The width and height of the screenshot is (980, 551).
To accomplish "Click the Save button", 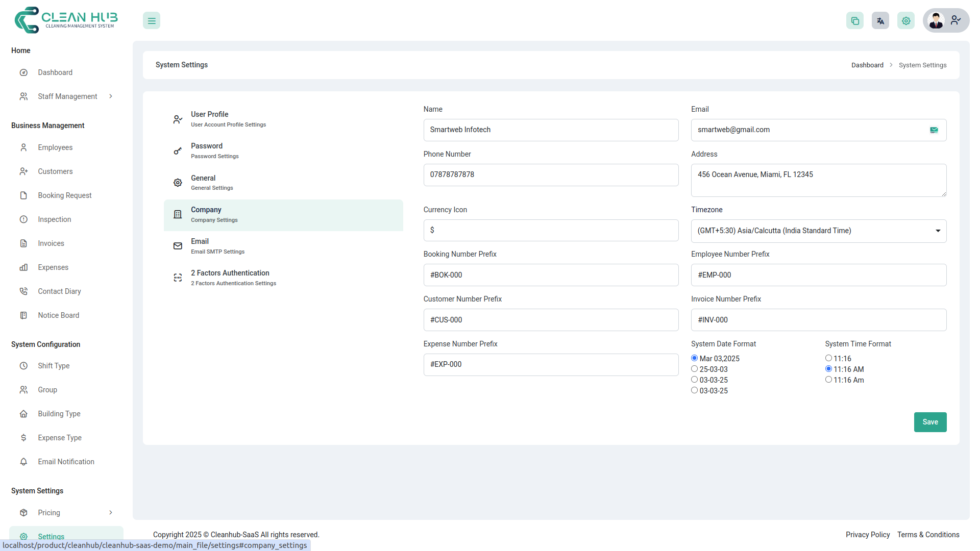I will [930, 422].
